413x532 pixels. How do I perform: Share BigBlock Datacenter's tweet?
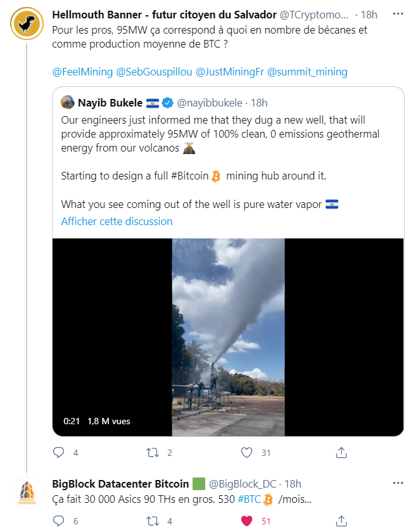pyautogui.click(x=341, y=521)
